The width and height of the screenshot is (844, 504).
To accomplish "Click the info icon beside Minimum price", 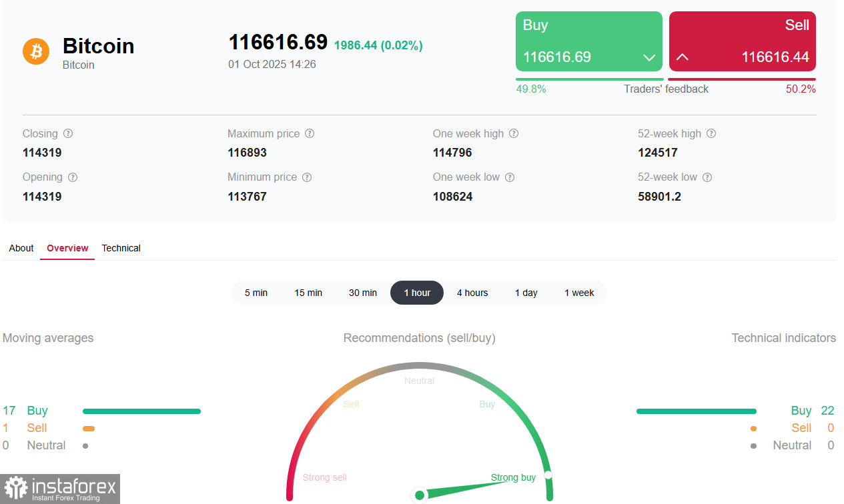I will pos(307,177).
